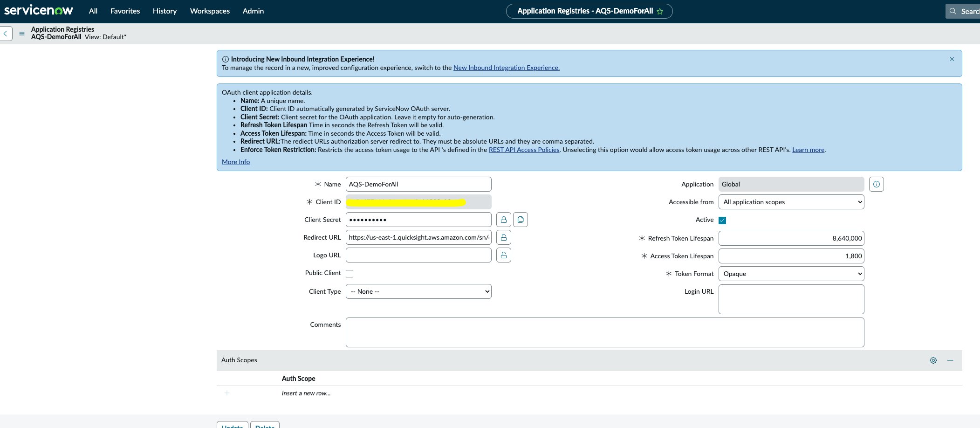Click the Update button
This screenshot has width=980, height=428.
[233, 426]
